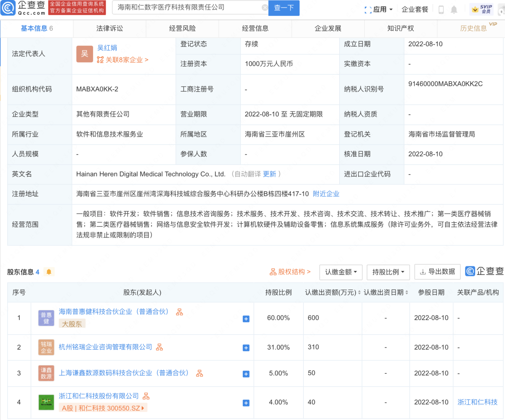Open 吴红娟 legal representative link
The width and height of the screenshot is (505, 420).
click(x=107, y=48)
